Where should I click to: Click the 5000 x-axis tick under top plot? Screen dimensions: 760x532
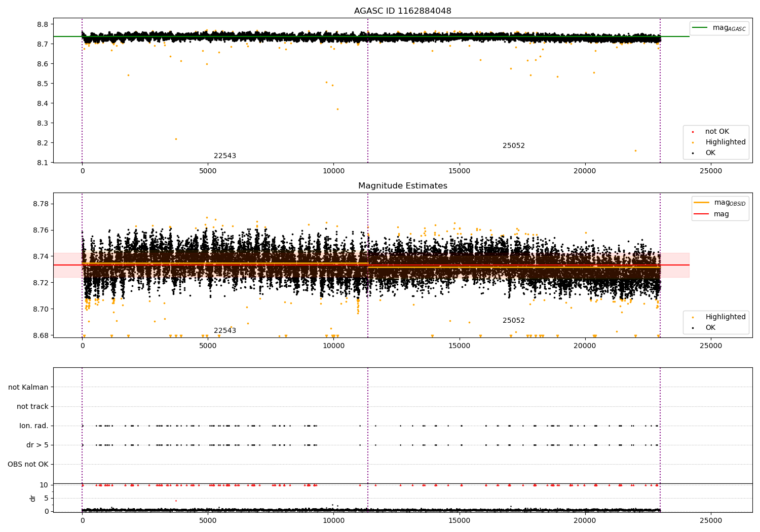[208, 171]
